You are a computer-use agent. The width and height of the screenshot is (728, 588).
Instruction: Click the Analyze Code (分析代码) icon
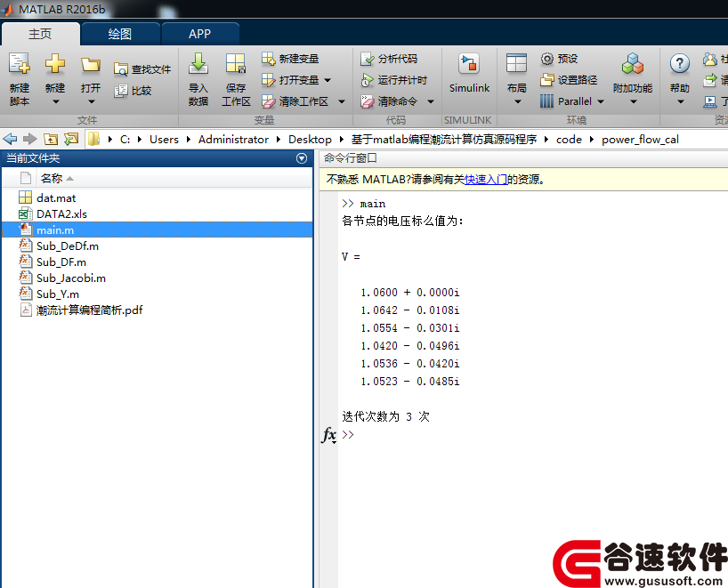[x=368, y=59]
